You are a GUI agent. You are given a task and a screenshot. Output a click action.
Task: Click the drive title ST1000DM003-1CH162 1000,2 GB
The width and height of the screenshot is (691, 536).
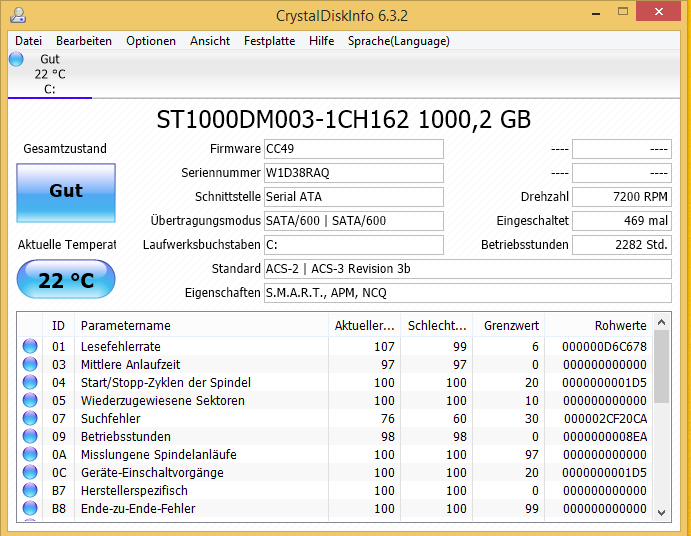pyautogui.click(x=344, y=119)
